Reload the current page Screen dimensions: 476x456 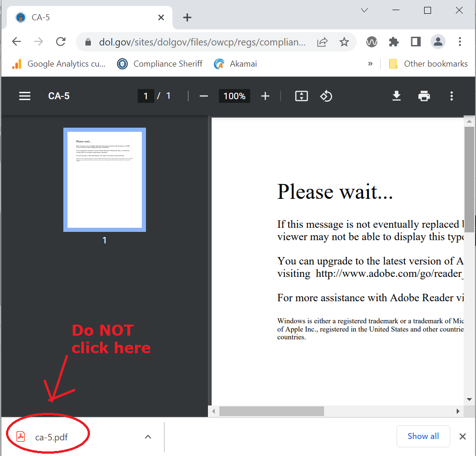(61, 41)
